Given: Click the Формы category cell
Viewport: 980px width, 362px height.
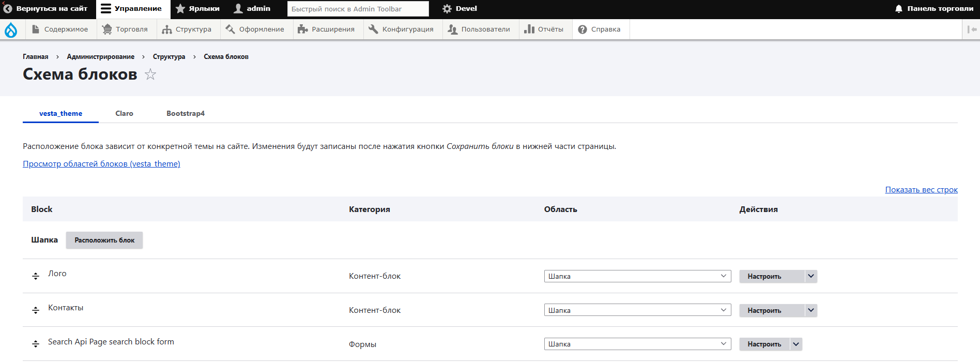Looking at the screenshot, I should (x=362, y=344).
